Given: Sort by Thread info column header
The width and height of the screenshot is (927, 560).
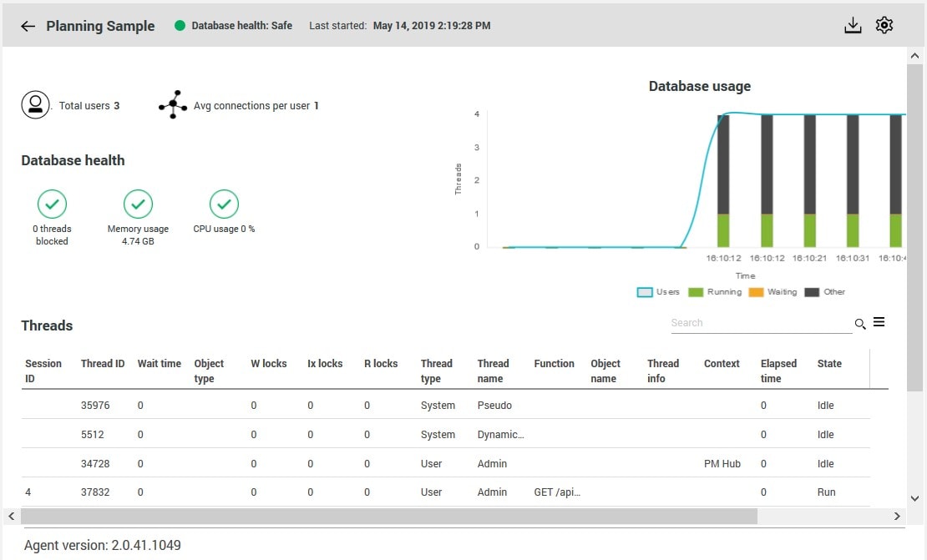Looking at the screenshot, I should pos(663,371).
